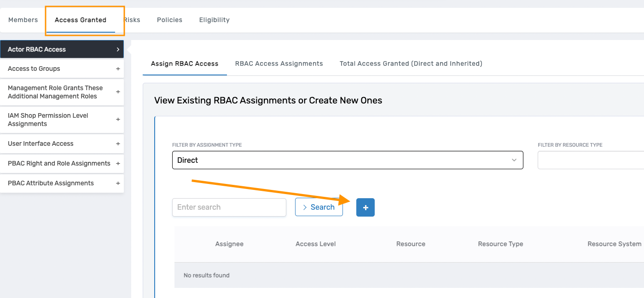Click the Resource column header

tap(411, 244)
